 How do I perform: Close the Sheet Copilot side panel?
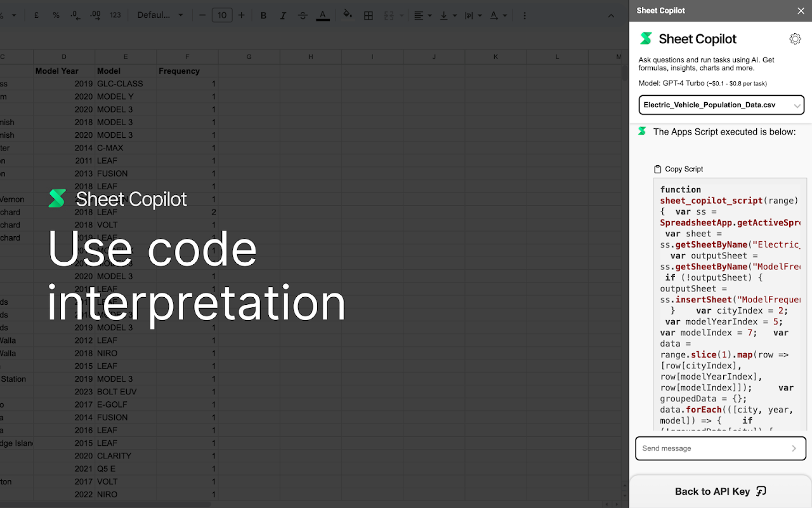click(x=801, y=11)
